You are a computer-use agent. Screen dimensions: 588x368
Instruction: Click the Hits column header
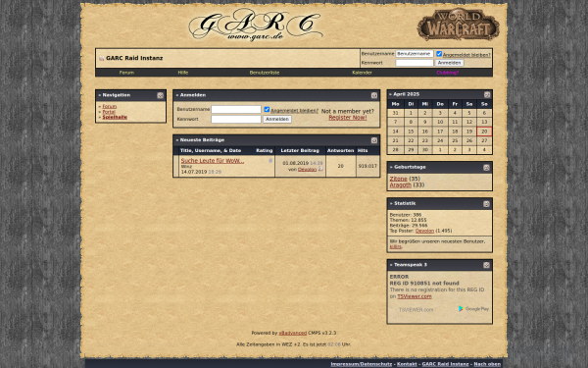pyautogui.click(x=363, y=150)
